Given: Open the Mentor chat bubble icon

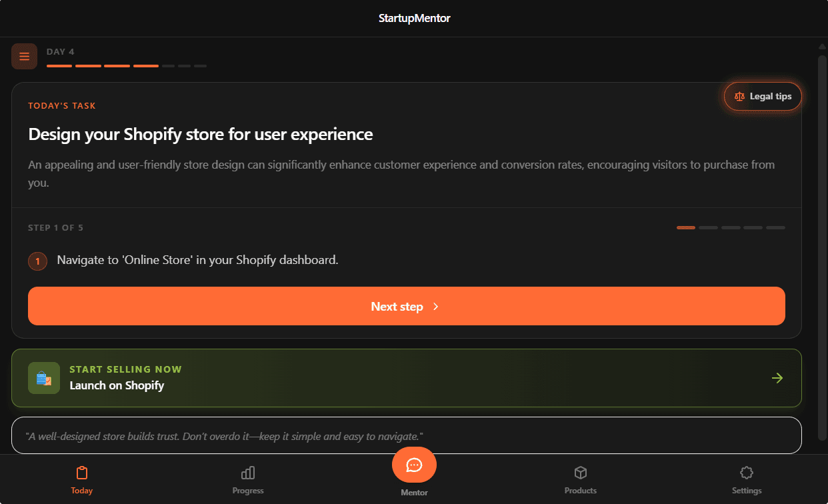Looking at the screenshot, I should pos(414,465).
